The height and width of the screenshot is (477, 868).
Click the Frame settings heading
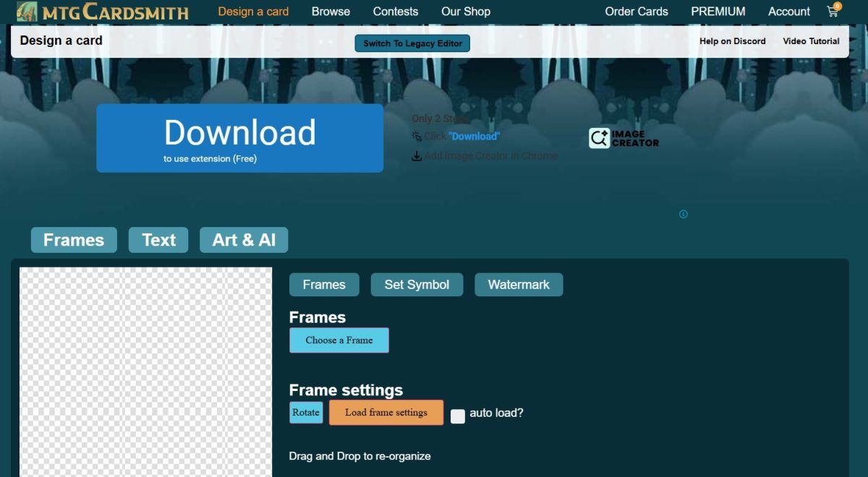(x=346, y=390)
